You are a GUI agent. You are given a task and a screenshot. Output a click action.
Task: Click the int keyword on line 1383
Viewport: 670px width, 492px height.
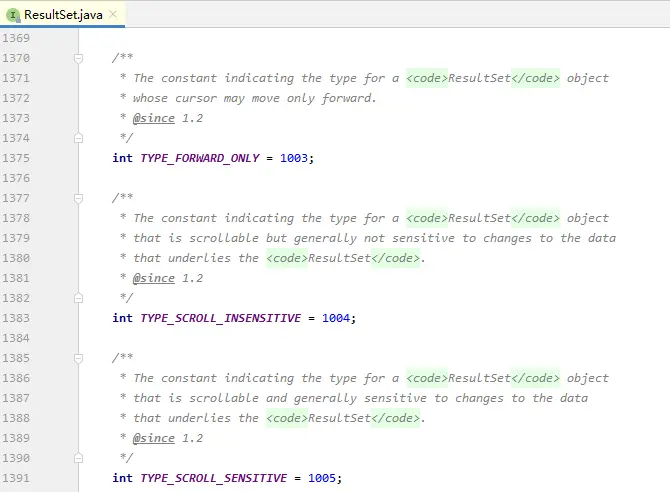[123, 318]
